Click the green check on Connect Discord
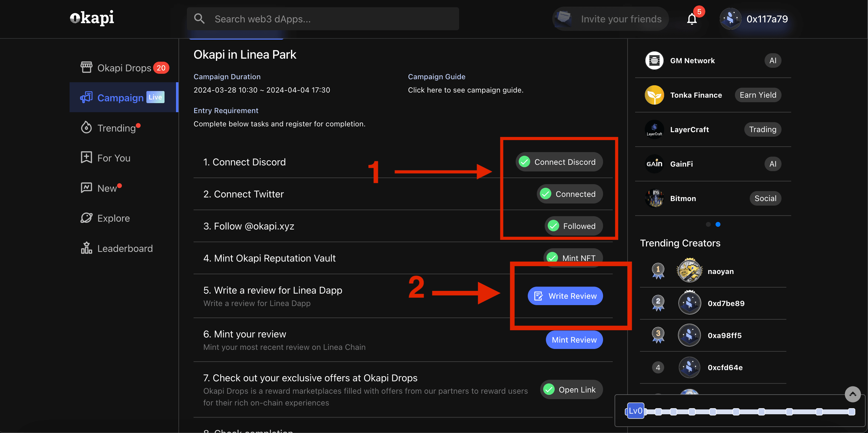 point(524,162)
